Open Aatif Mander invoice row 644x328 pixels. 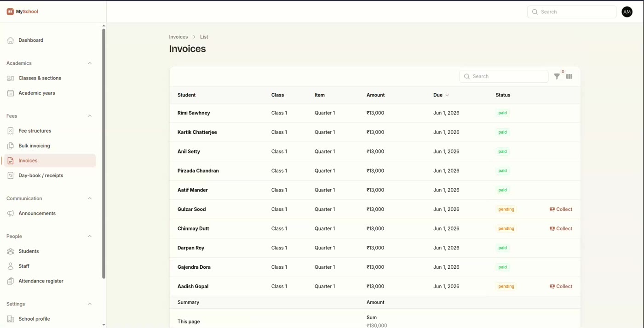(x=375, y=190)
